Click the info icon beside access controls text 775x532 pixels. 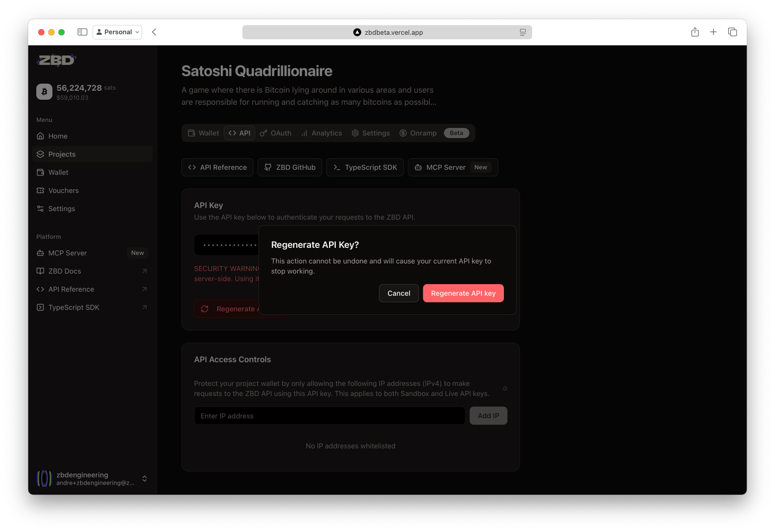[505, 388]
